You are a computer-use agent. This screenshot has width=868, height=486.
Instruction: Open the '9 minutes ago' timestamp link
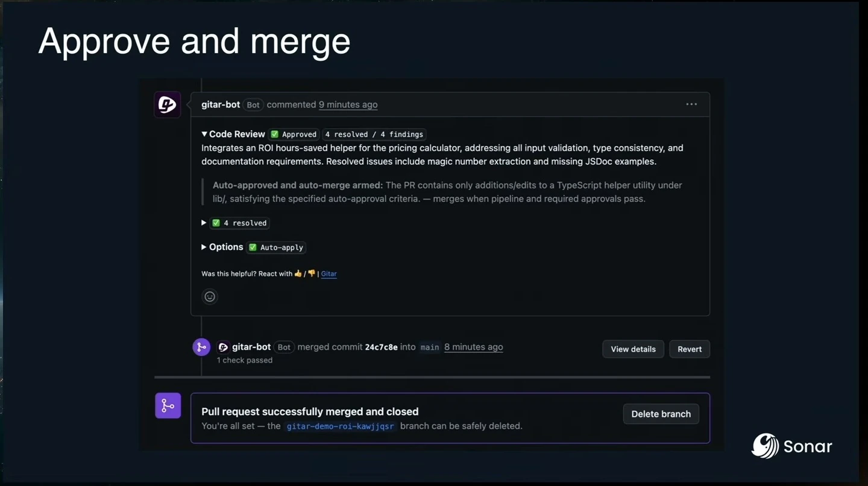pos(348,105)
